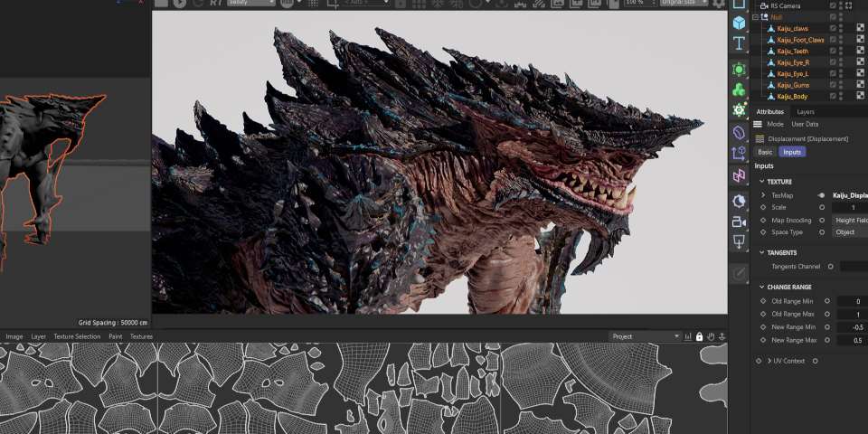Collapse the CHANGE RANGE section

tap(761, 287)
